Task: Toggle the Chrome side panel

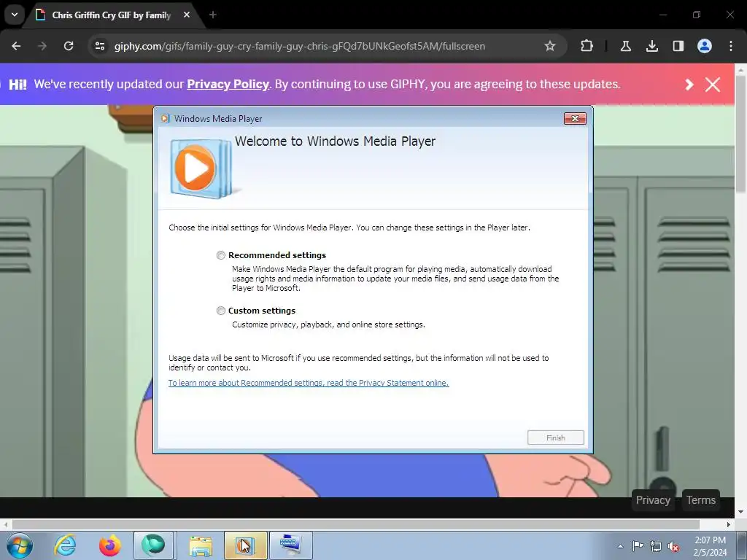Action: coord(678,46)
